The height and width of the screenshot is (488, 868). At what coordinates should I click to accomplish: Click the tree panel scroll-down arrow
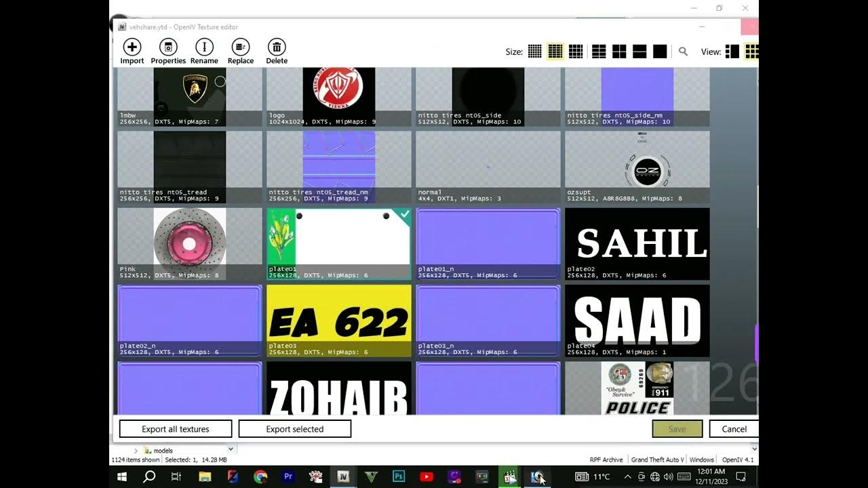[231, 449]
